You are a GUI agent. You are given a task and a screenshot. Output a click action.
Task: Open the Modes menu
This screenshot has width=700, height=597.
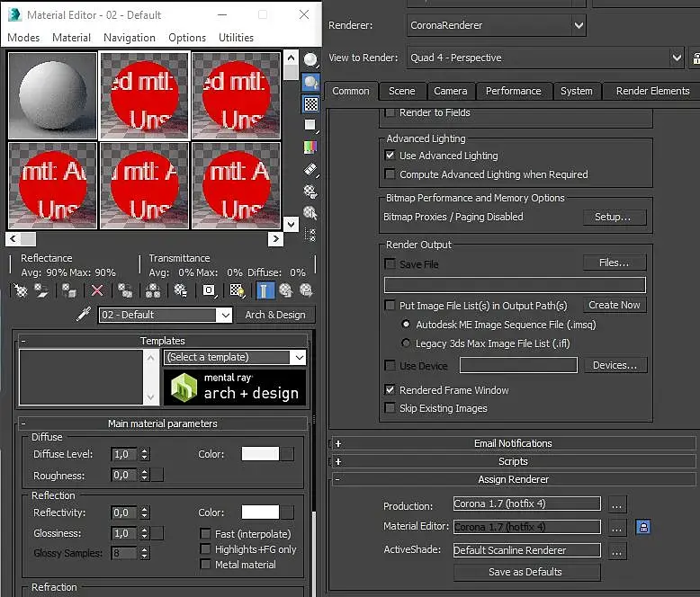coord(23,38)
